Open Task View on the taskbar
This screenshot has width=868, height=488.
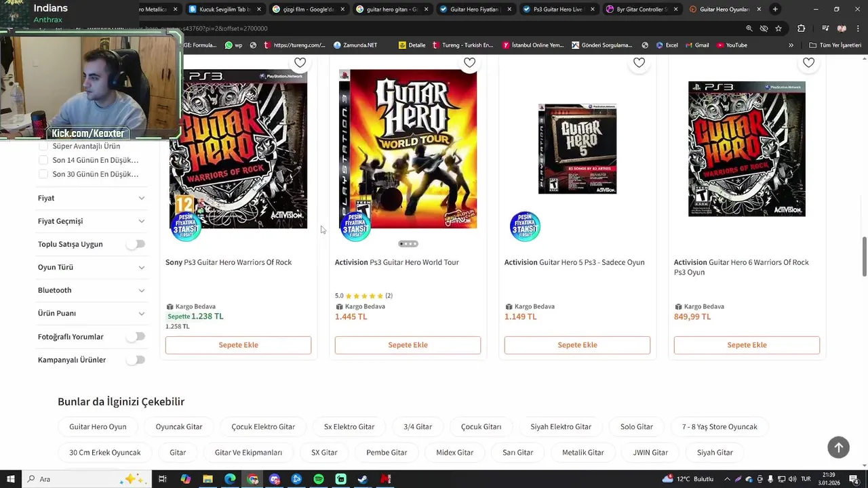pos(163,479)
